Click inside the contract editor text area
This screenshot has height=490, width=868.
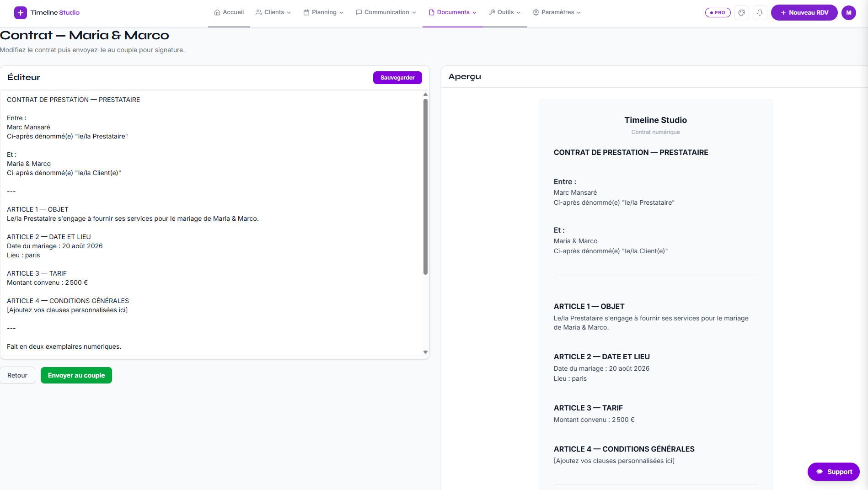[211, 223]
